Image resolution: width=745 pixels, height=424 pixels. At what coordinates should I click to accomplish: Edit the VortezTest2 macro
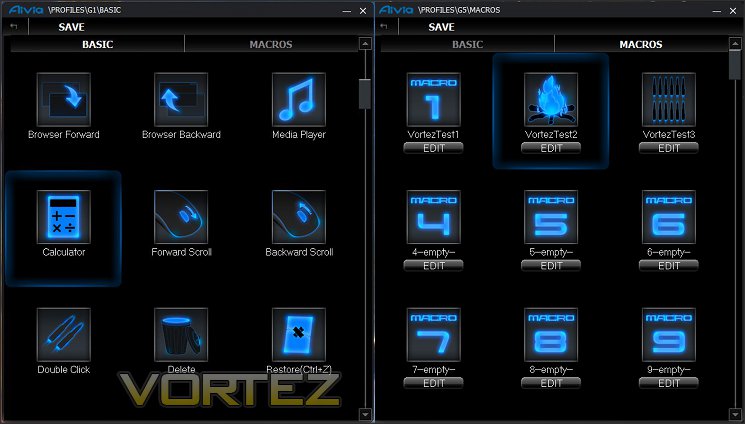[x=551, y=148]
